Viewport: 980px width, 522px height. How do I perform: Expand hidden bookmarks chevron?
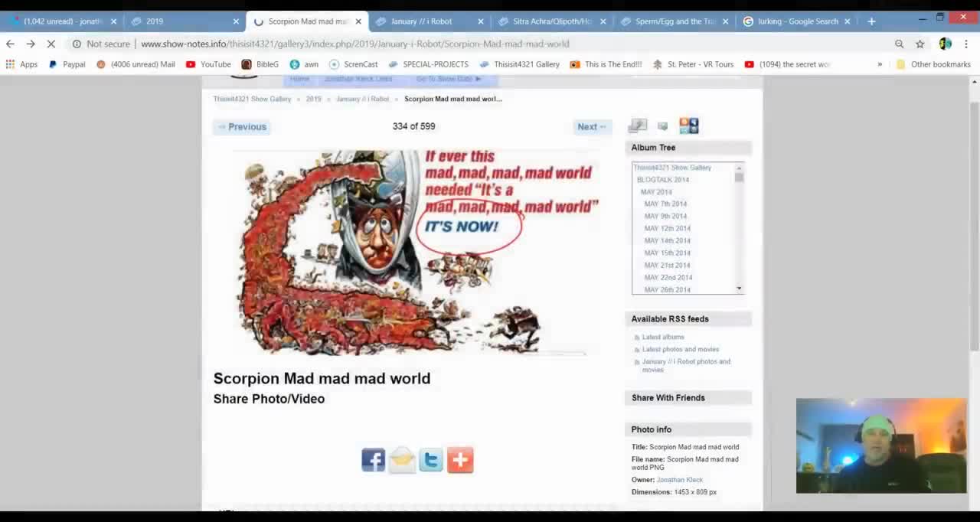[880, 64]
